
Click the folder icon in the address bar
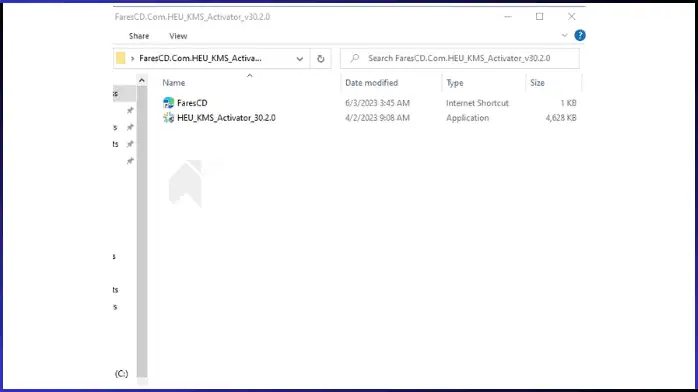[121, 58]
